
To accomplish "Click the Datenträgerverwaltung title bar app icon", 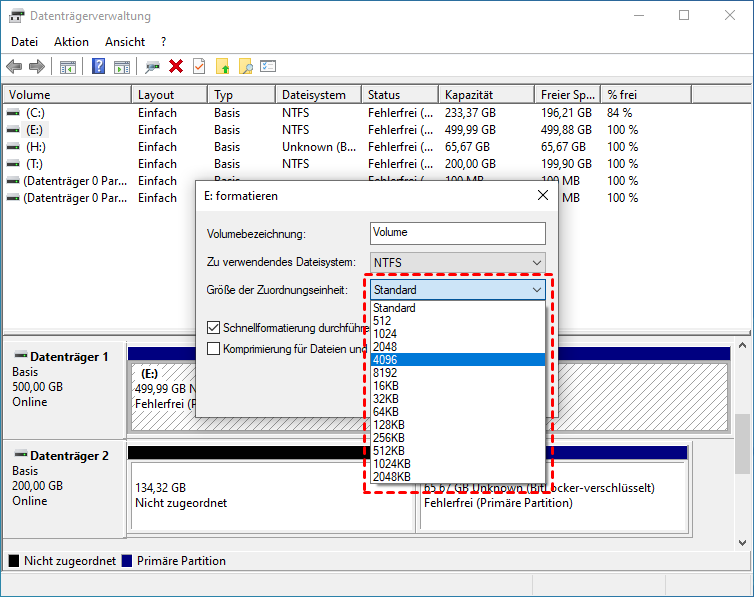I will click(x=16, y=16).
